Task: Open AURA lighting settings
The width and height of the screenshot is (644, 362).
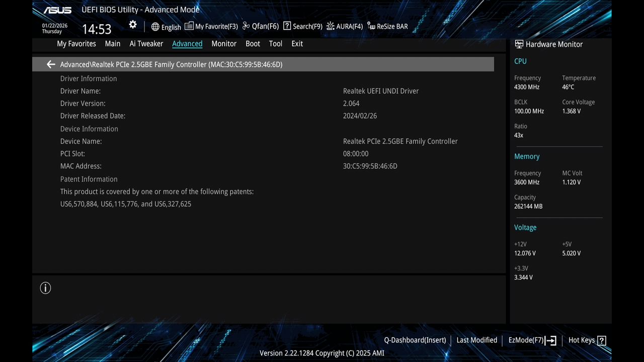Action: tap(330, 26)
